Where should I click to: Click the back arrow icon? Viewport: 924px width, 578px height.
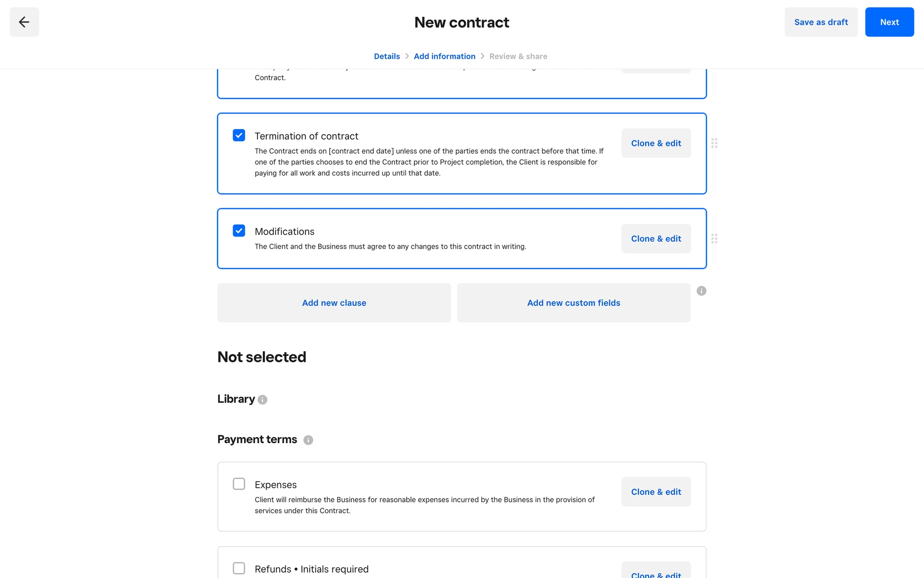24,22
